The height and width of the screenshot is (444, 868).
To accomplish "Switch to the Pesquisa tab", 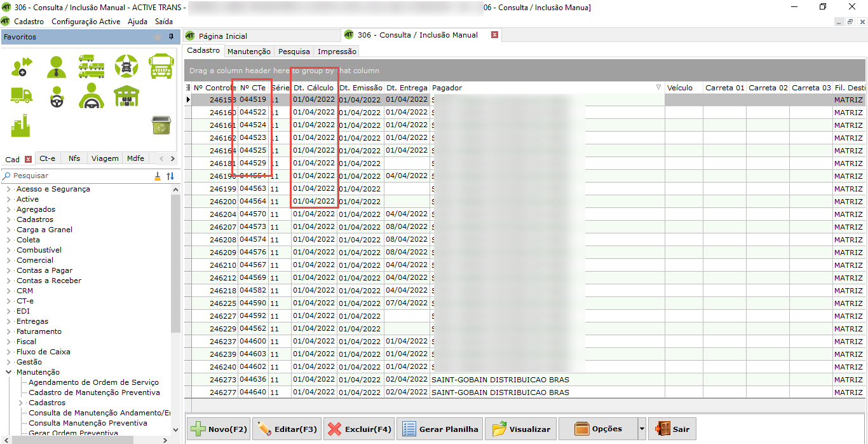I will 294,52.
